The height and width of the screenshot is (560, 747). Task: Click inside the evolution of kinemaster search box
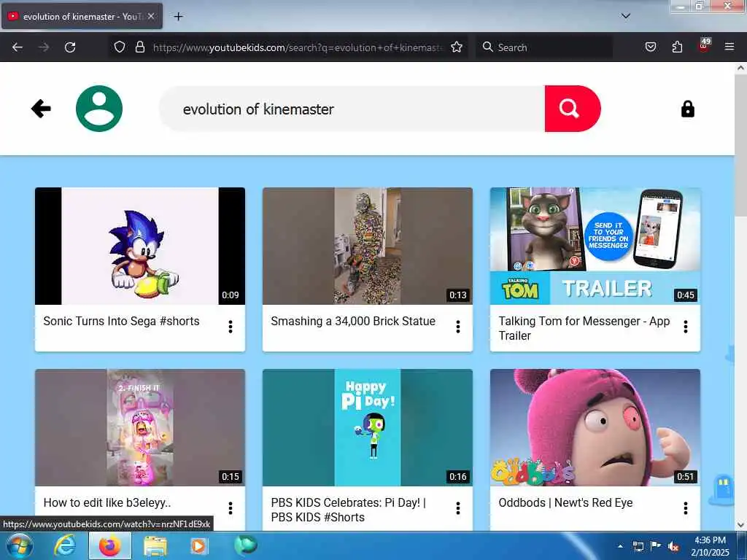click(352, 109)
